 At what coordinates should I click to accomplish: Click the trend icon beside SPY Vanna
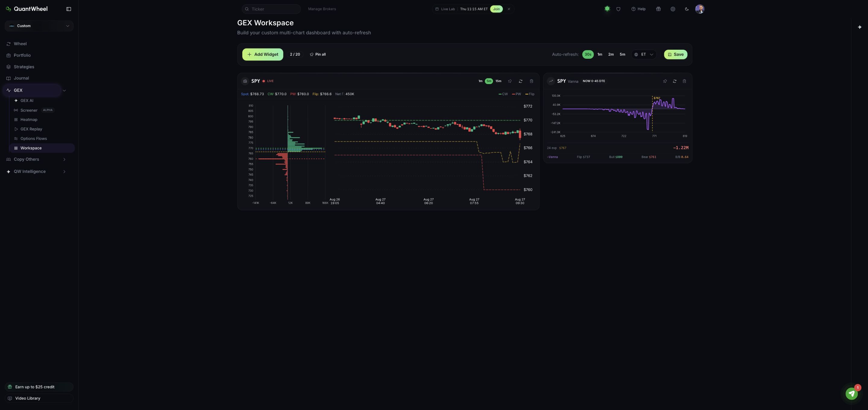coord(551,81)
